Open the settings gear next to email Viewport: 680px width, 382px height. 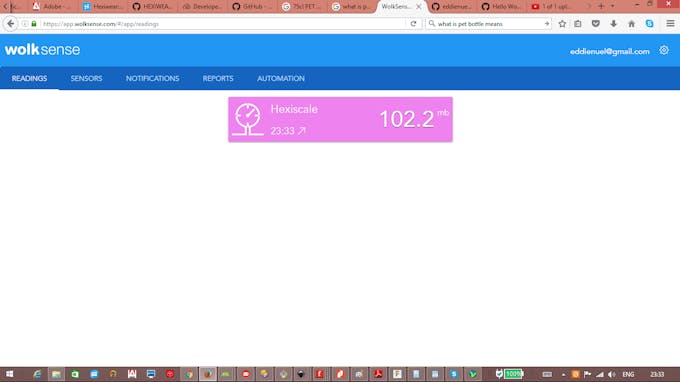tap(664, 50)
